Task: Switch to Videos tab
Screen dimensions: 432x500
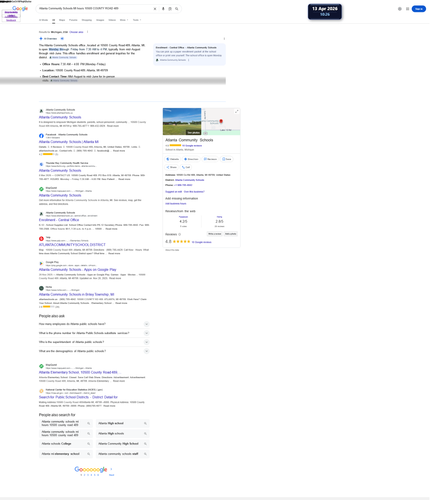Action: 112,20
